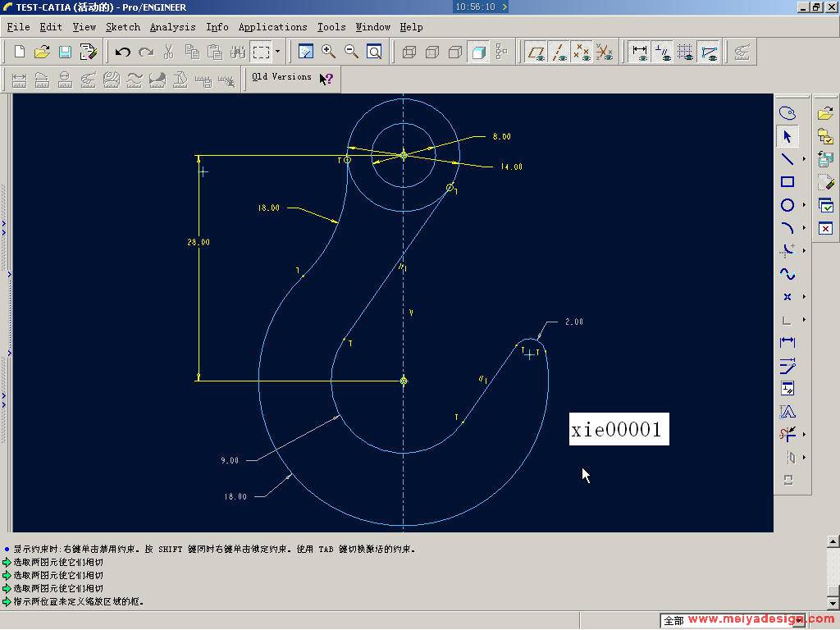Expand the Circle tool flyout arrow
The width and height of the screenshot is (840, 630).
point(804,204)
